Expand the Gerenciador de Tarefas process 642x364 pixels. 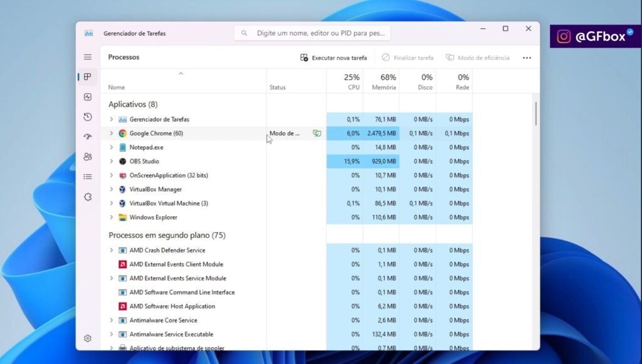click(x=111, y=120)
